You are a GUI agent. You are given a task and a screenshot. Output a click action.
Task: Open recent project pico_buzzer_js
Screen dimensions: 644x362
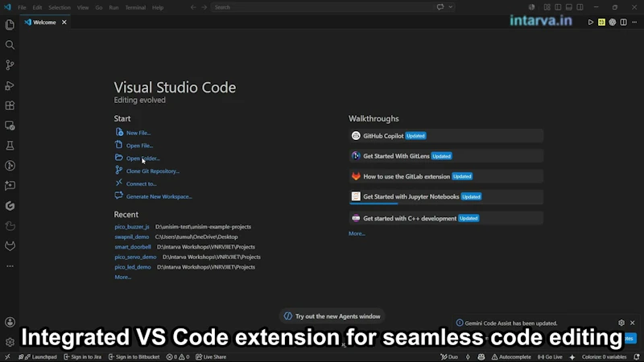pyautogui.click(x=132, y=227)
